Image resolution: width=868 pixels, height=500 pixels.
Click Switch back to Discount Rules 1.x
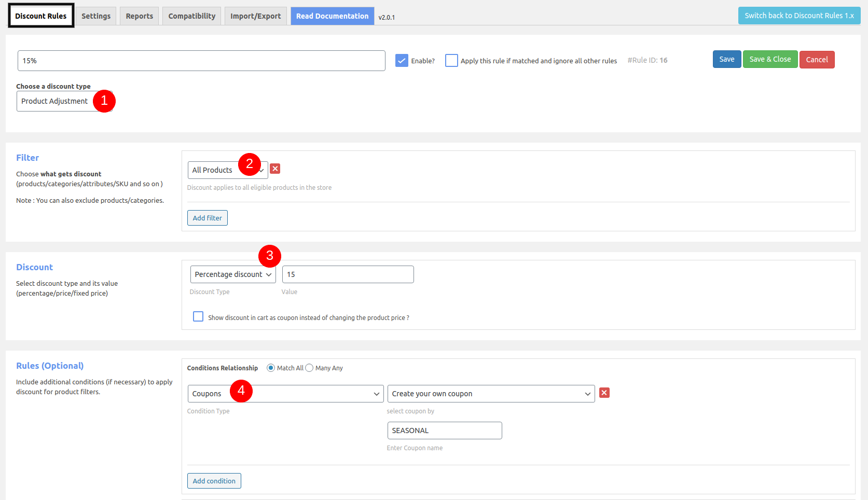click(799, 16)
